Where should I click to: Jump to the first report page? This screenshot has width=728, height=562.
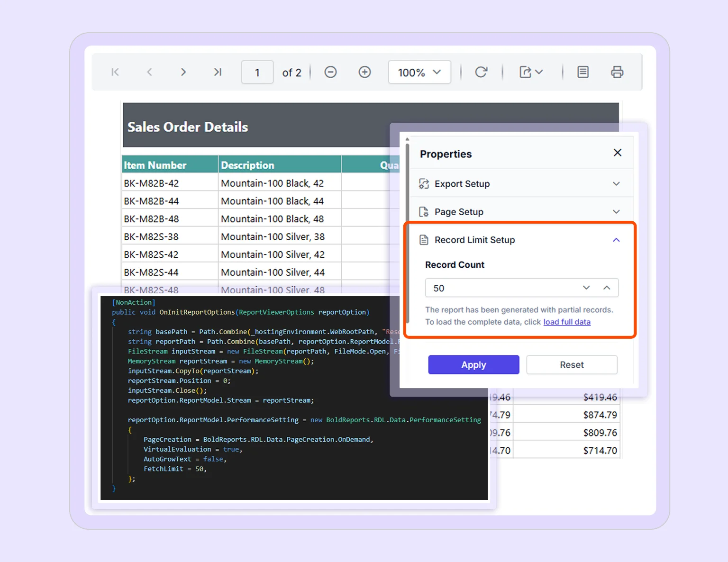pyautogui.click(x=115, y=72)
